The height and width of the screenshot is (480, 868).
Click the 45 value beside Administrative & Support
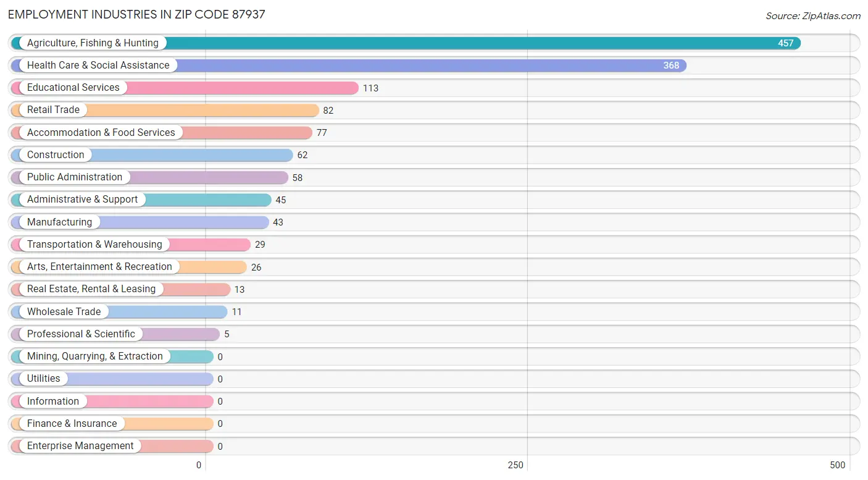click(281, 200)
